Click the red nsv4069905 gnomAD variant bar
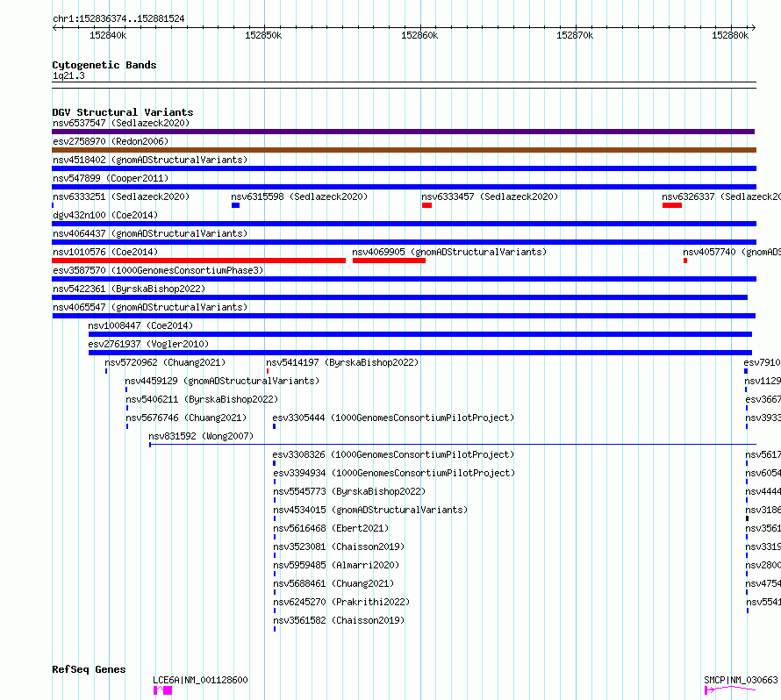 pyautogui.click(x=389, y=261)
